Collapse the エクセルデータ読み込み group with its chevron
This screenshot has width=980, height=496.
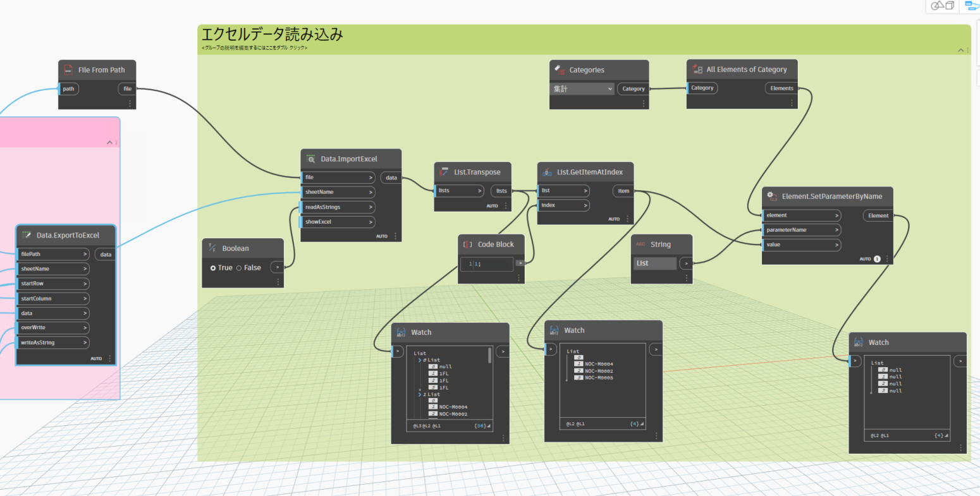[960, 49]
